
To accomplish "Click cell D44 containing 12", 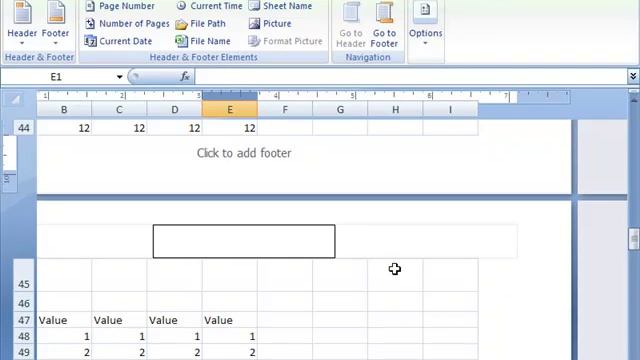I will click(174, 128).
